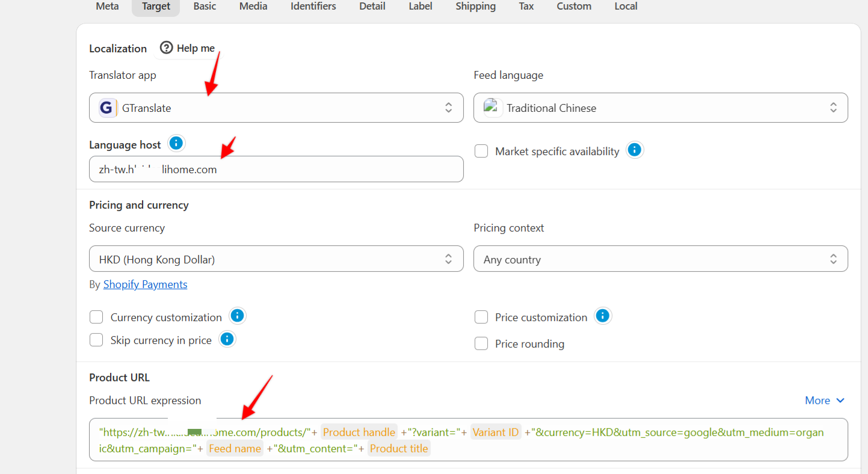Open the Translator app GTranslate dropdown
The height and width of the screenshot is (474, 868).
276,108
